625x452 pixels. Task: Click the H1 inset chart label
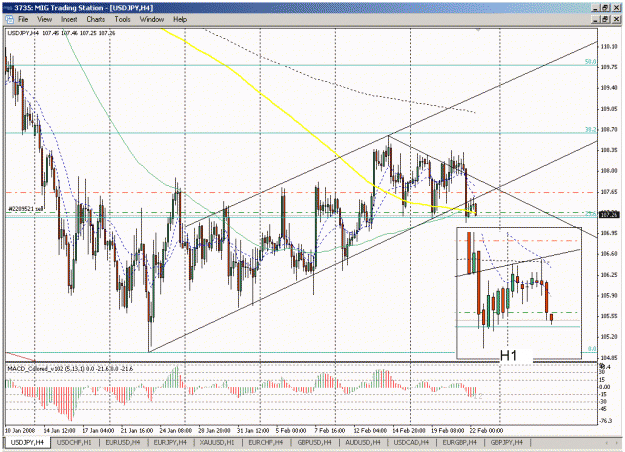[x=508, y=356]
